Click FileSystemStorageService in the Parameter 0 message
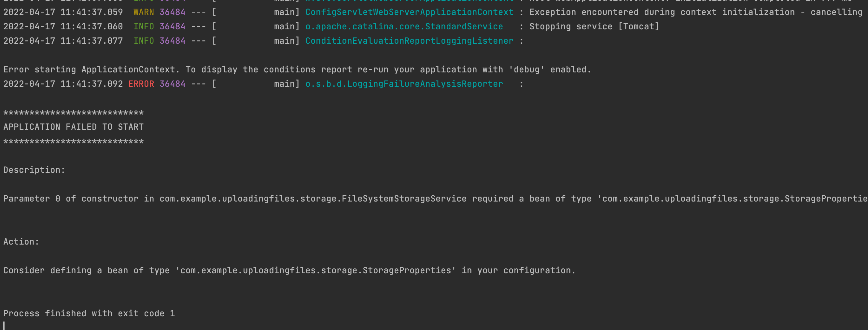Viewport: 868px width, 330px height. pyautogui.click(x=404, y=199)
